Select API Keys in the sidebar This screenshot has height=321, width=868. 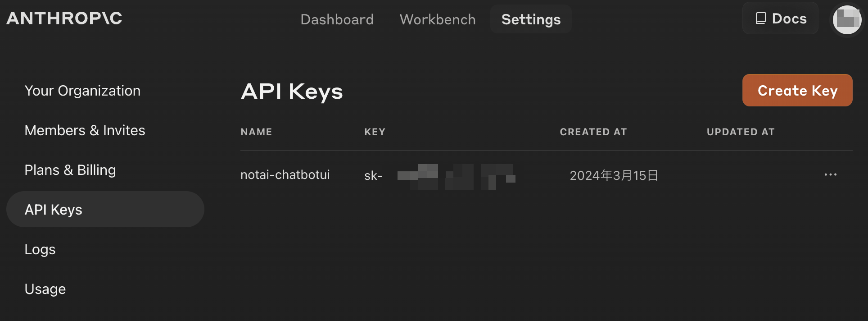click(53, 210)
